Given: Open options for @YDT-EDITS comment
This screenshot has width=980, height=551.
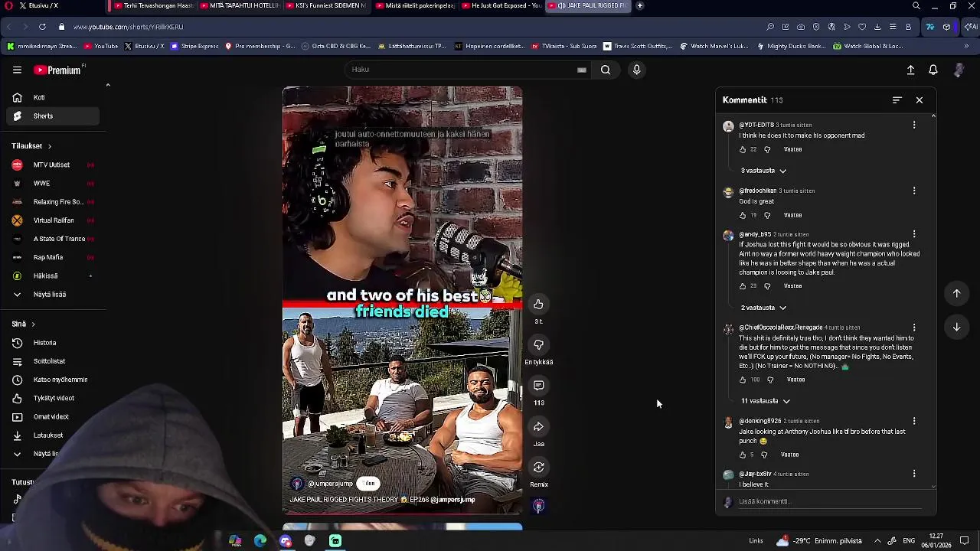Looking at the screenshot, I should click(914, 125).
